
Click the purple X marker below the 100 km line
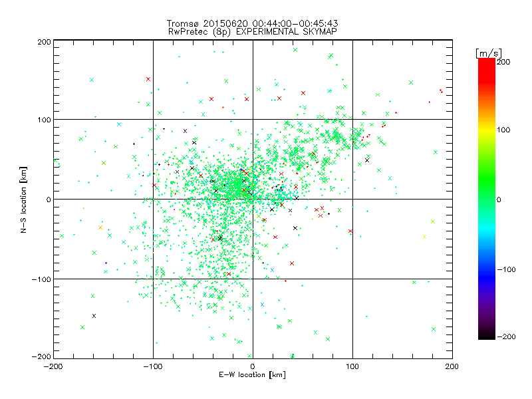tap(185, 131)
